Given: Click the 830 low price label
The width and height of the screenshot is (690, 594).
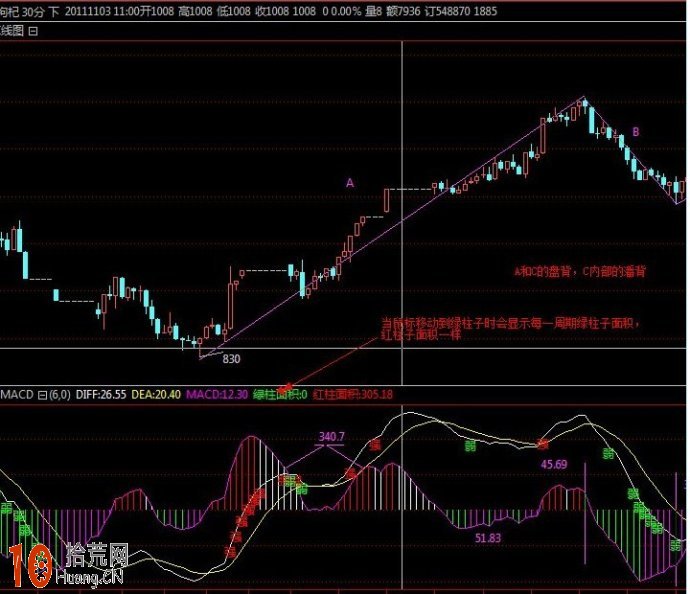Looking at the screenshot, I should pos(232,358).
